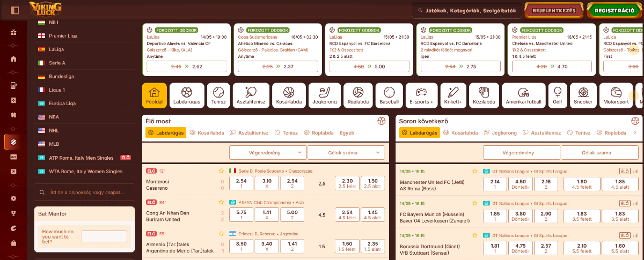Open the clover lucky games sidebar icon
The height and width of the screenshot is (260, 644).
click(13, 115)
